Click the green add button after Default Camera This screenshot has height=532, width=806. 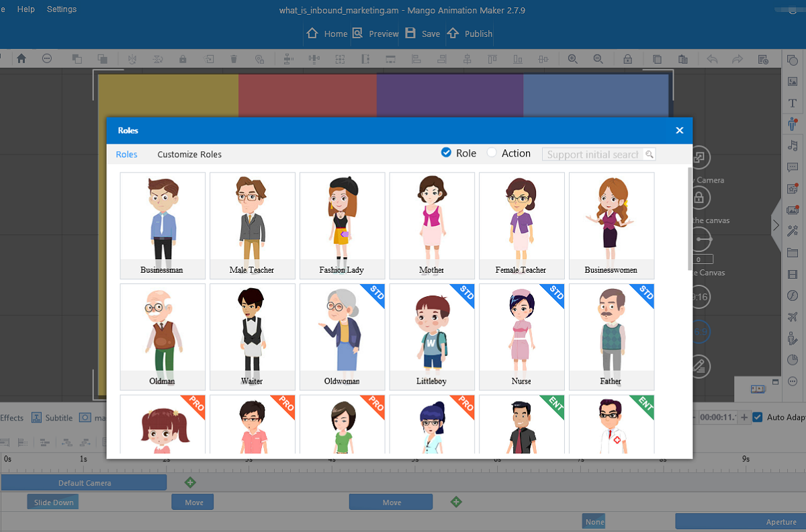[x=190, y=482]
